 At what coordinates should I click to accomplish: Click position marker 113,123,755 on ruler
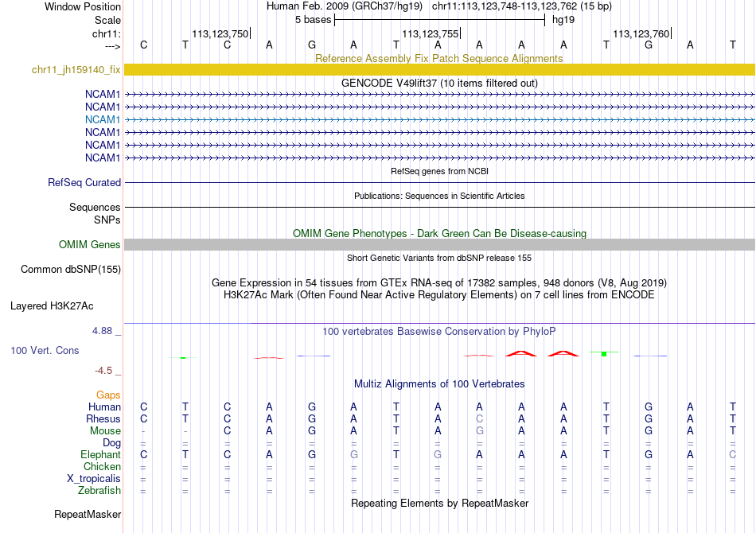(430, 33)
